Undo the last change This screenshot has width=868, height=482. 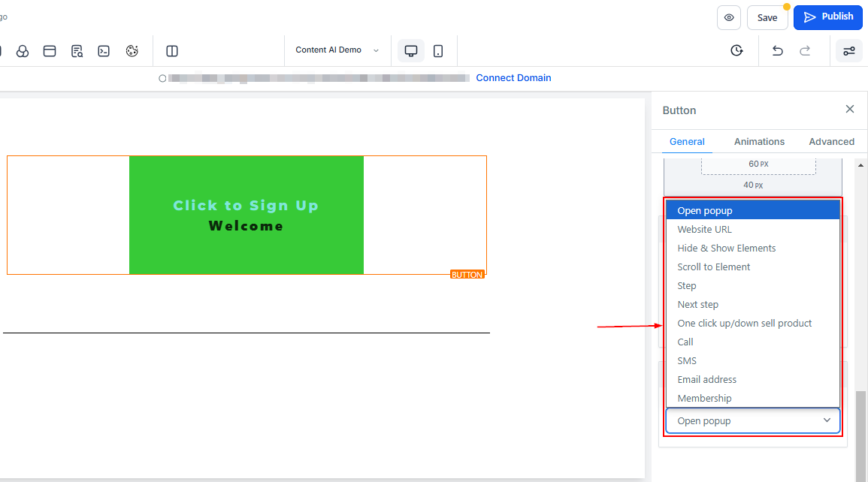[778, 51]
